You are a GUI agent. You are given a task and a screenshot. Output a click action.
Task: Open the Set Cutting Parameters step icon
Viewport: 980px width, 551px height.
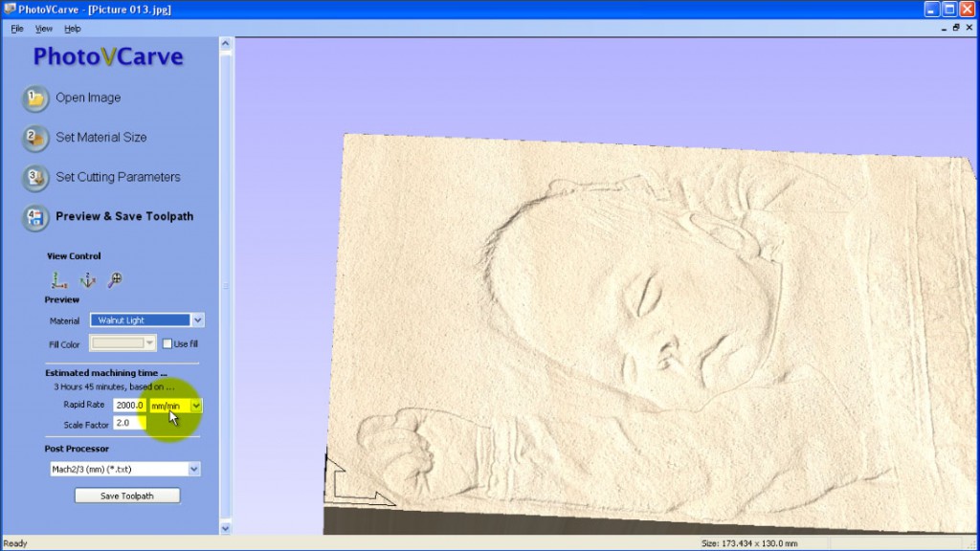[x=34, y=178]
